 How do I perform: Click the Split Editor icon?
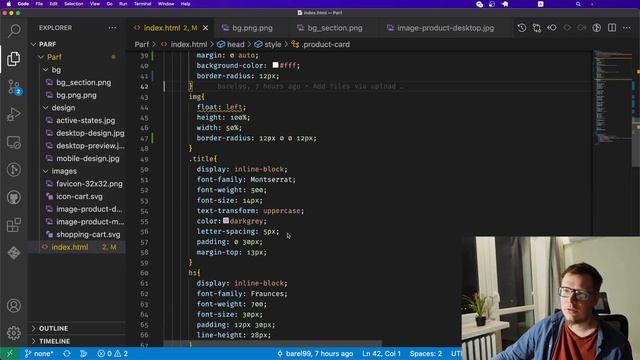point(612,28)
